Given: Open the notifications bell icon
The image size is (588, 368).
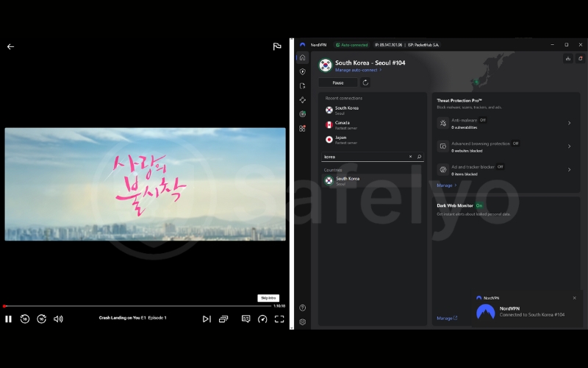Looking at the screenshot, I should 580,59.
